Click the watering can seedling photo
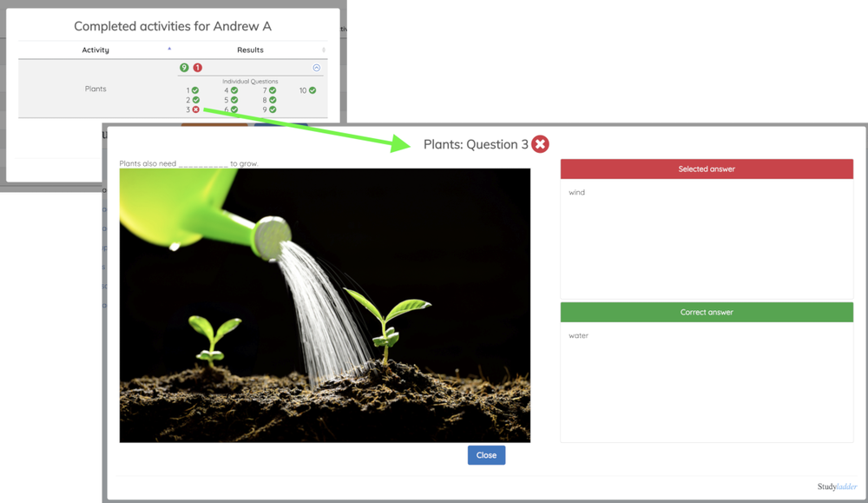The width and height of the screenshot is (868, 503). (325, 305)
